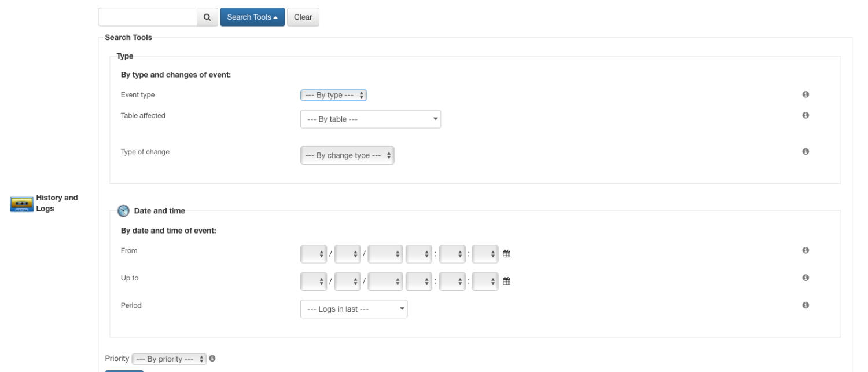Open second Up to date select
868x372 pixels.
(348, 282)
